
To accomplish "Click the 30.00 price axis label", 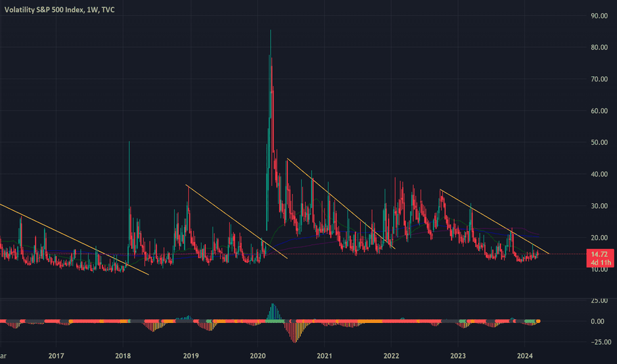I will (599, 206).
